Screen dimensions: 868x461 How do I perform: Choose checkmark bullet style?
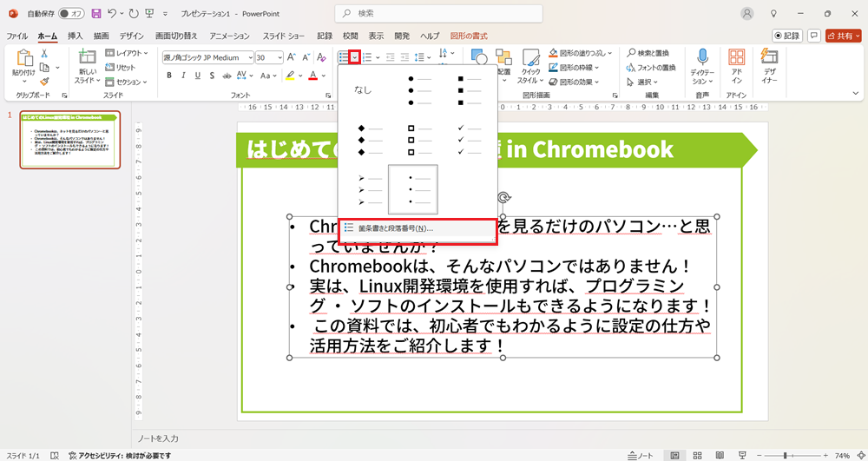tap(469, 140)
